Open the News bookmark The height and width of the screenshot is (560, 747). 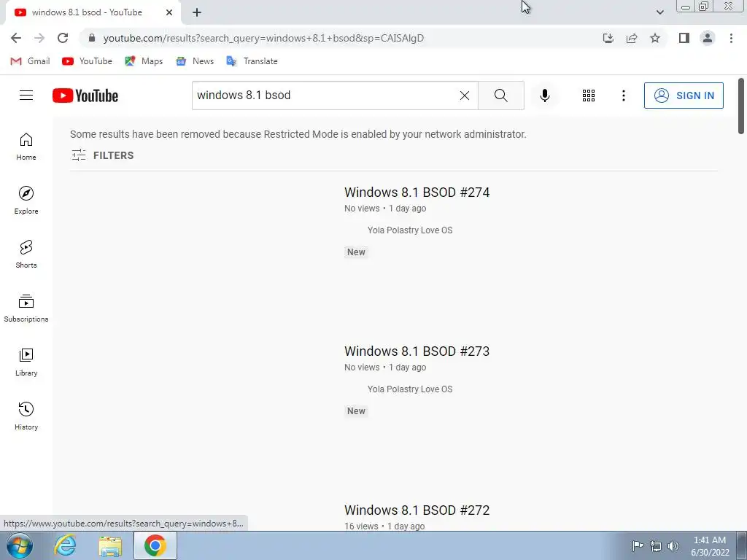point(195,61)
